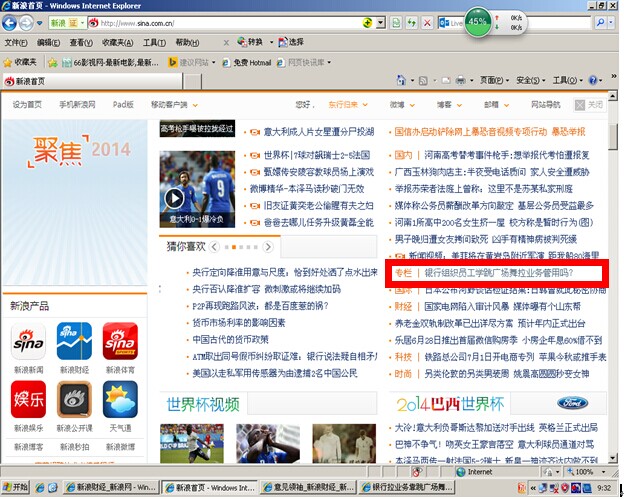624x499 pixels.
Task: Open the 查看(V) menu
Action: [81, 42]
